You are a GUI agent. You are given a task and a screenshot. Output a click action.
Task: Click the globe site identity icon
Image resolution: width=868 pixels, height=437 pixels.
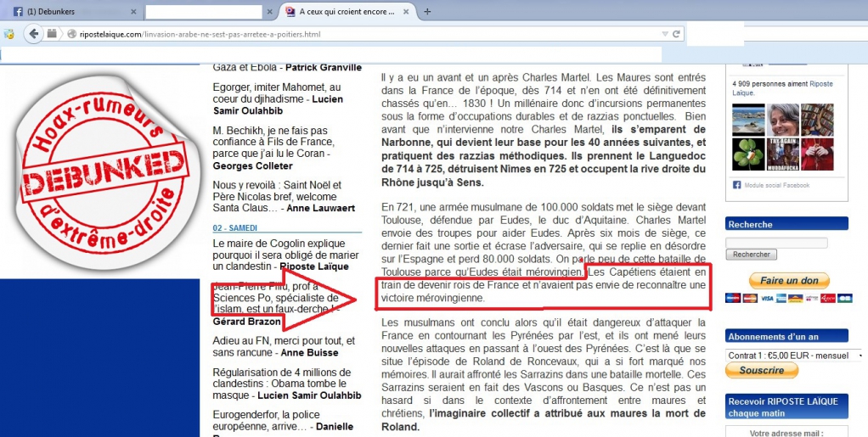pos(70,34)
